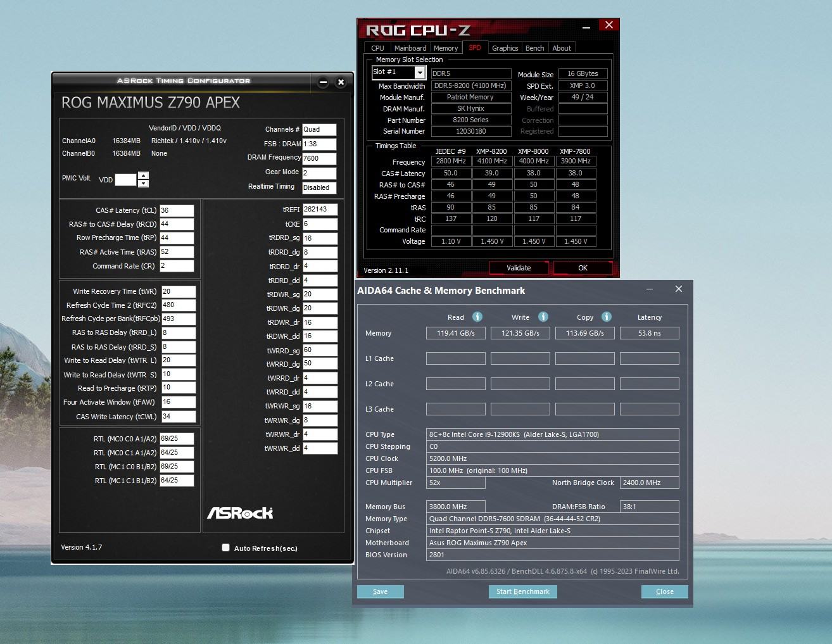Click the tRFCpb field showing 493
Image resolution: width=832 pixels, height=644 pixels.
[179, 319]
